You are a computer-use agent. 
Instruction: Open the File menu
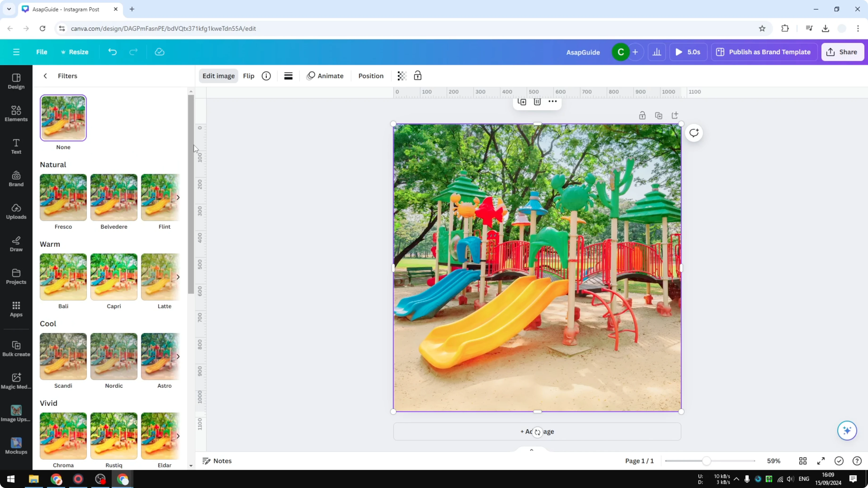point(42,52)
